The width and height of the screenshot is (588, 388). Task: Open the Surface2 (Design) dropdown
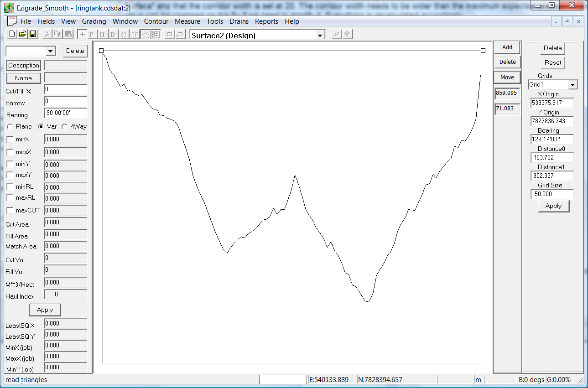click(x=320, y=36)
